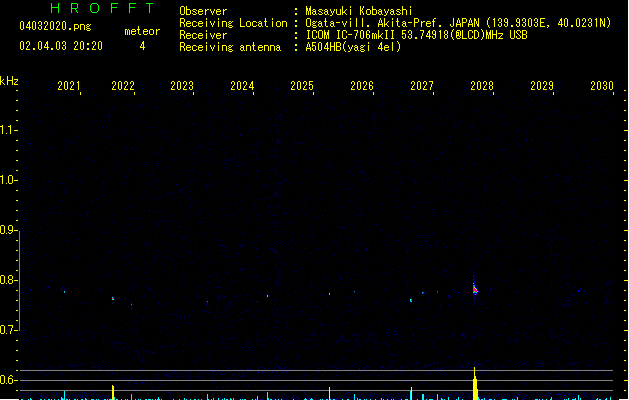Click the 'meteor' count label

pos(142,31)
